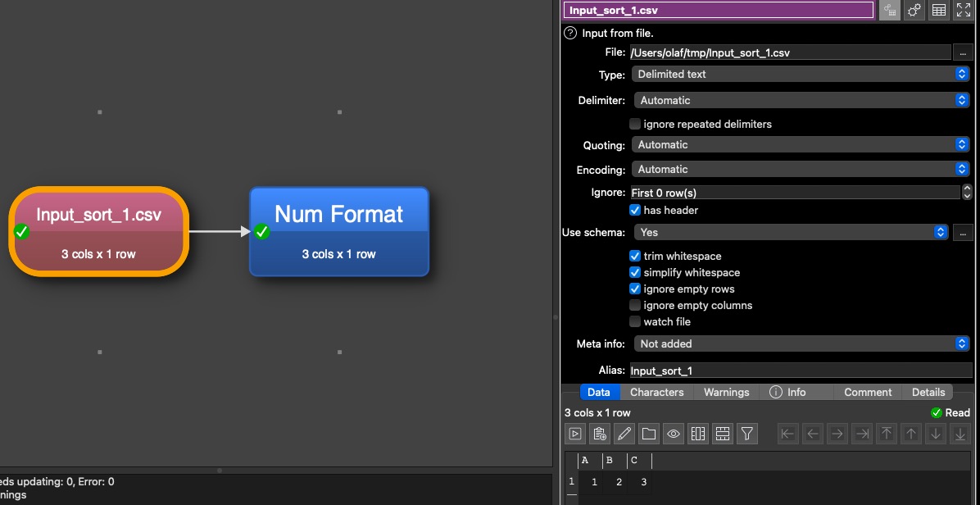Click the eye view icon

[673, 433]
